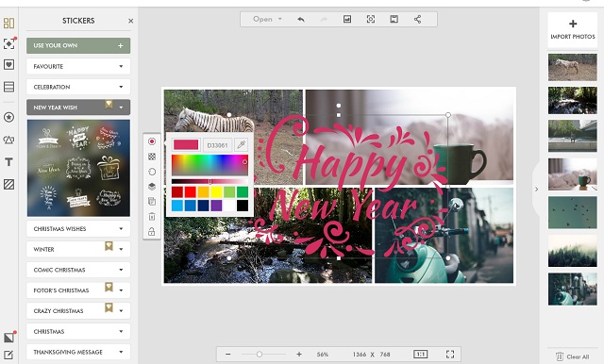The width and height of the screenshot is (604, 364).
Task: Toggle the 1:1 actual size view
Action: (420, 354)
